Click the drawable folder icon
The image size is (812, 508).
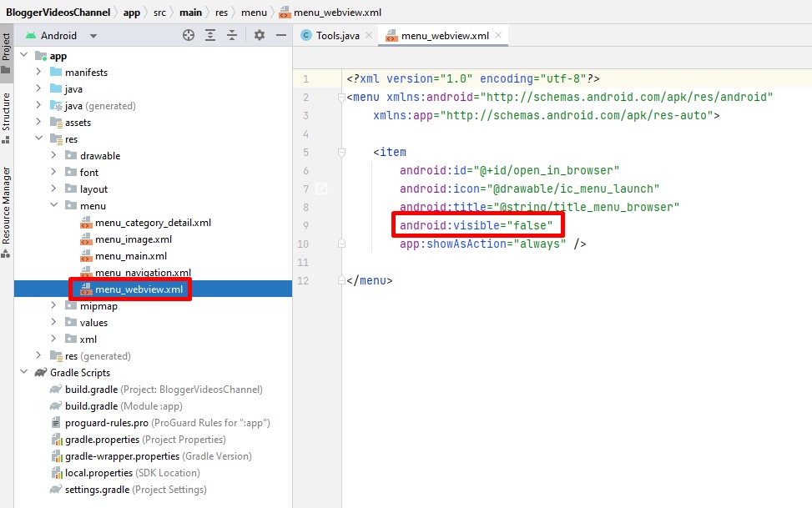[71, 155]
